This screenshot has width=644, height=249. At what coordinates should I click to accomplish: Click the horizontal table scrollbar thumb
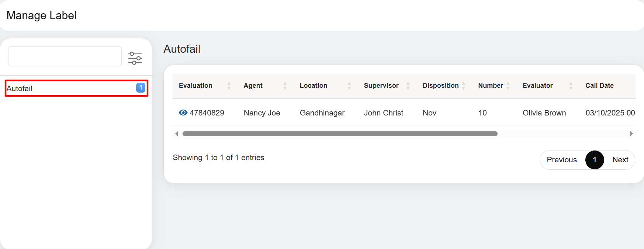click(x=340, y=134)
